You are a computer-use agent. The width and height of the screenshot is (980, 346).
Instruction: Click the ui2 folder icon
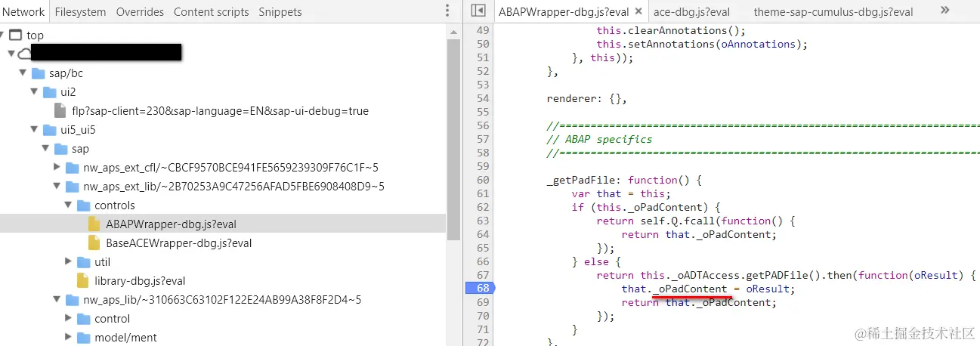click(49, 92)
